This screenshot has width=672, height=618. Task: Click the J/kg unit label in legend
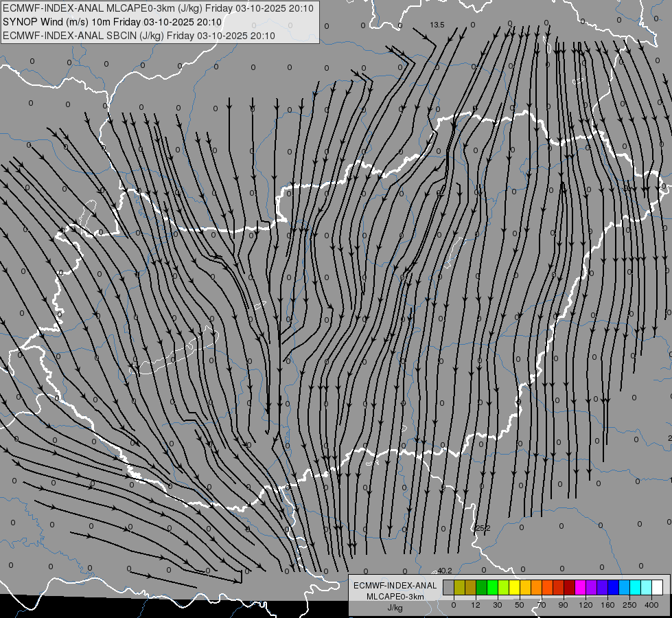coord(395,608)
